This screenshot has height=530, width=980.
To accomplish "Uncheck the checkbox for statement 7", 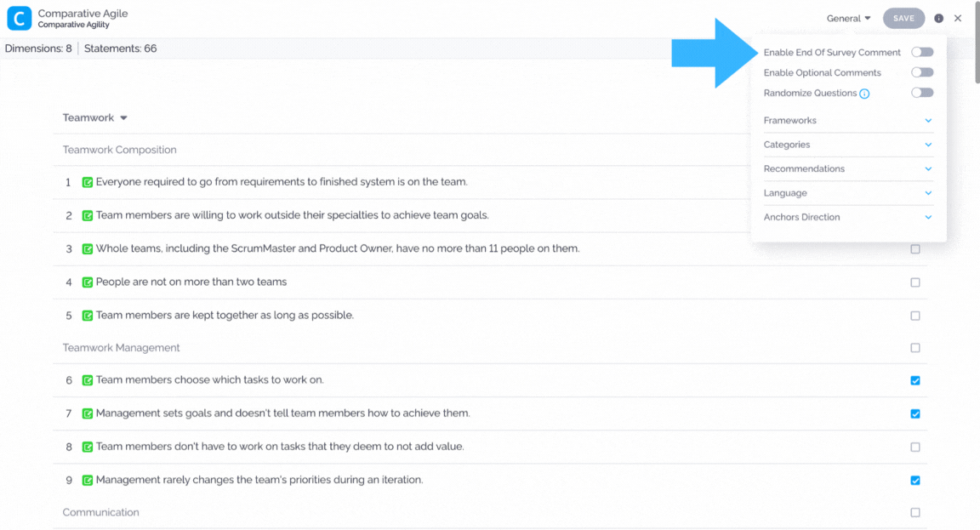I will point(915,413).
